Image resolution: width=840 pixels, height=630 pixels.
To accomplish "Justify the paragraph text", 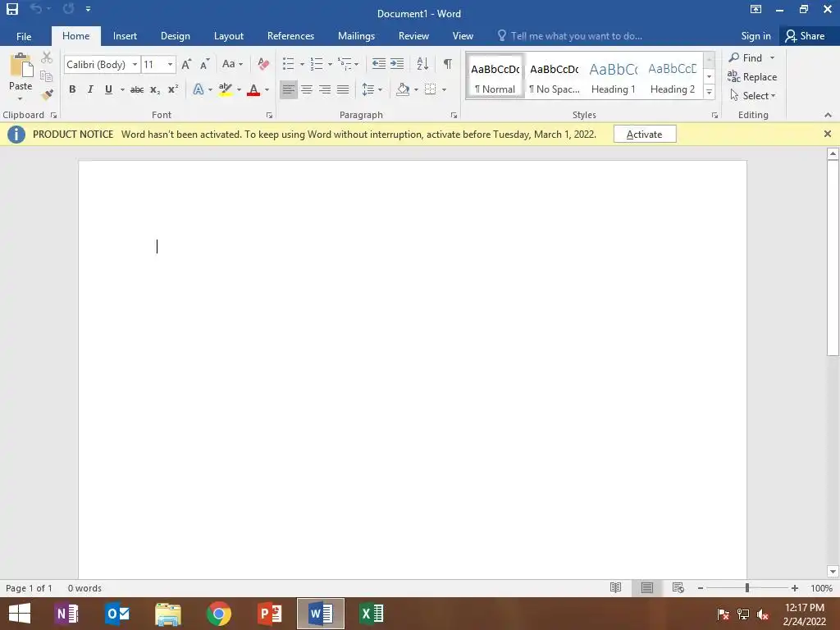I will [x=343, y=89].
